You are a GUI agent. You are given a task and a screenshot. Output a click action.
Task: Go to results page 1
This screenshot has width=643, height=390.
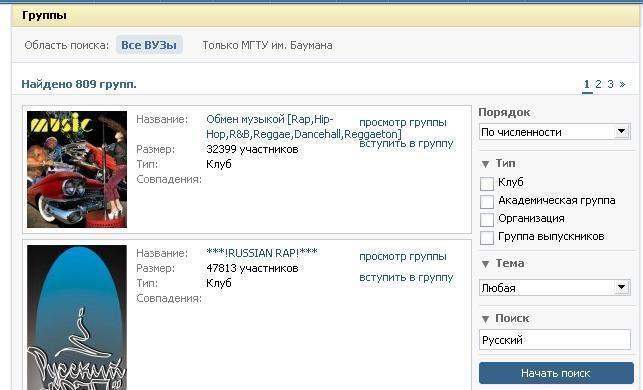click(x=587, y=84)
